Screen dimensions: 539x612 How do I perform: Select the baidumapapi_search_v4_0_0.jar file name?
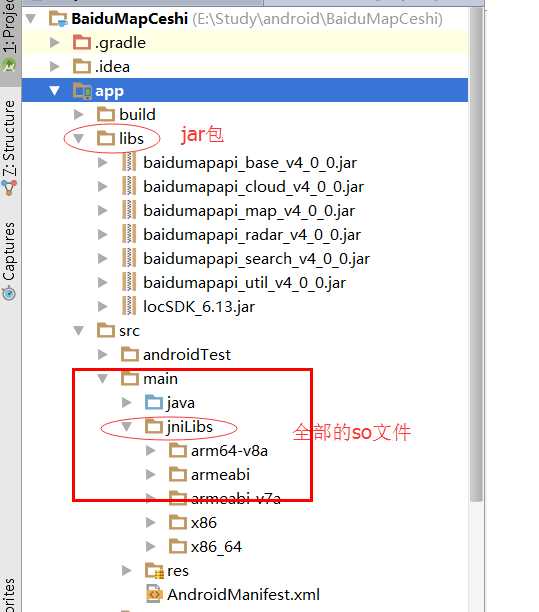click(x=256, y=259)
